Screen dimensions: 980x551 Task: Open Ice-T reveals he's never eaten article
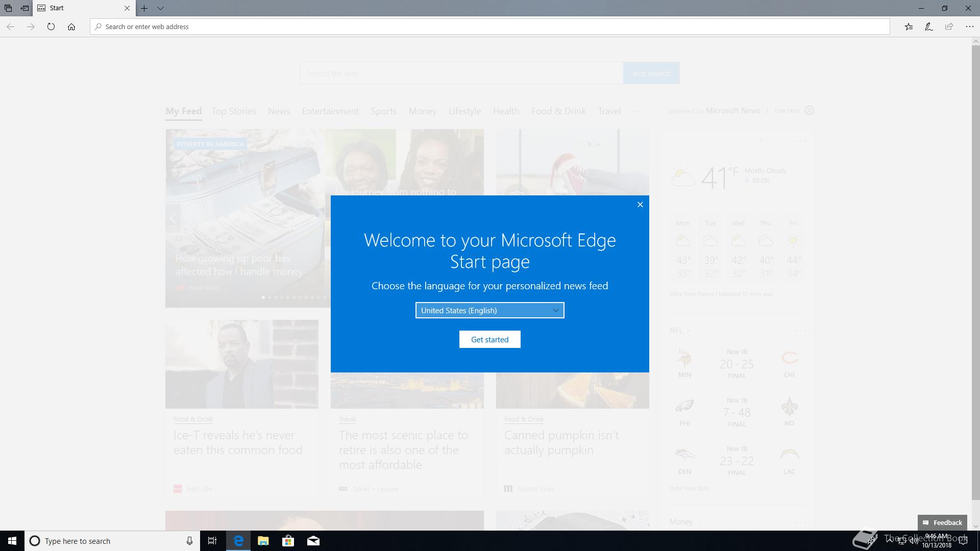click(238, 442)
